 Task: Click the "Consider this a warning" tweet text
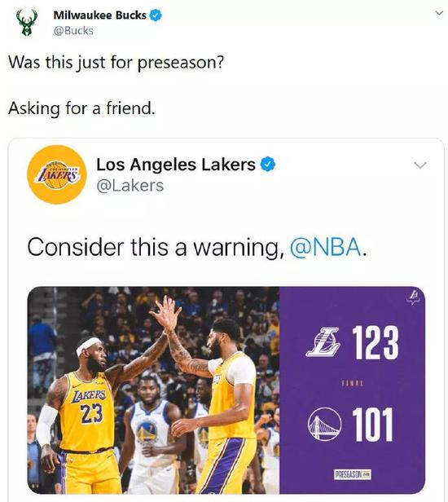[x=156, y=247]
